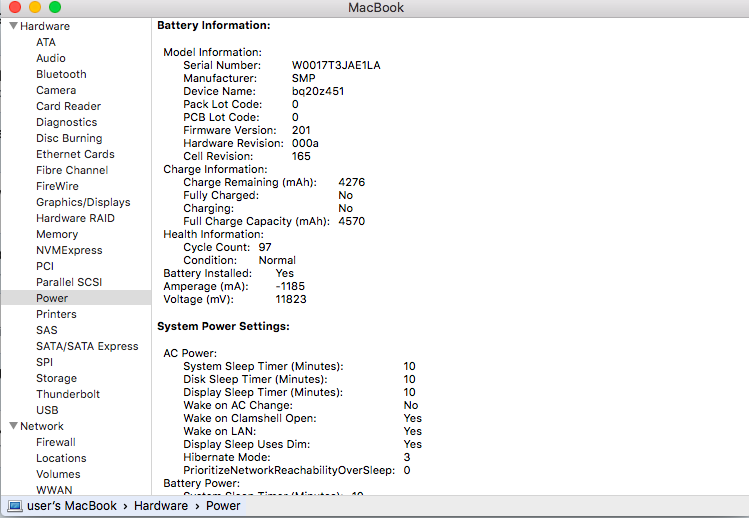The width and height of the screenshot is (749, 518).
Task: Select ATA in the sidebar
Action: (46, 42)
